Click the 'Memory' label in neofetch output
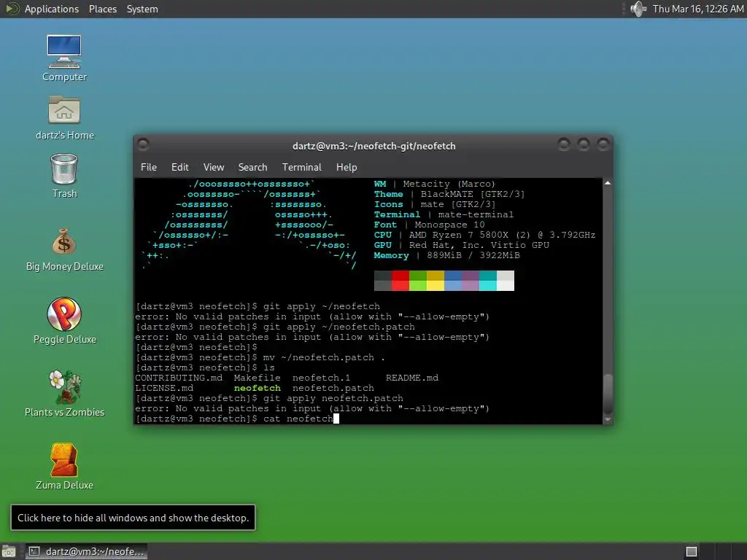Image resolution: width=747 pixels, height=560 pixels. [391, 255]
